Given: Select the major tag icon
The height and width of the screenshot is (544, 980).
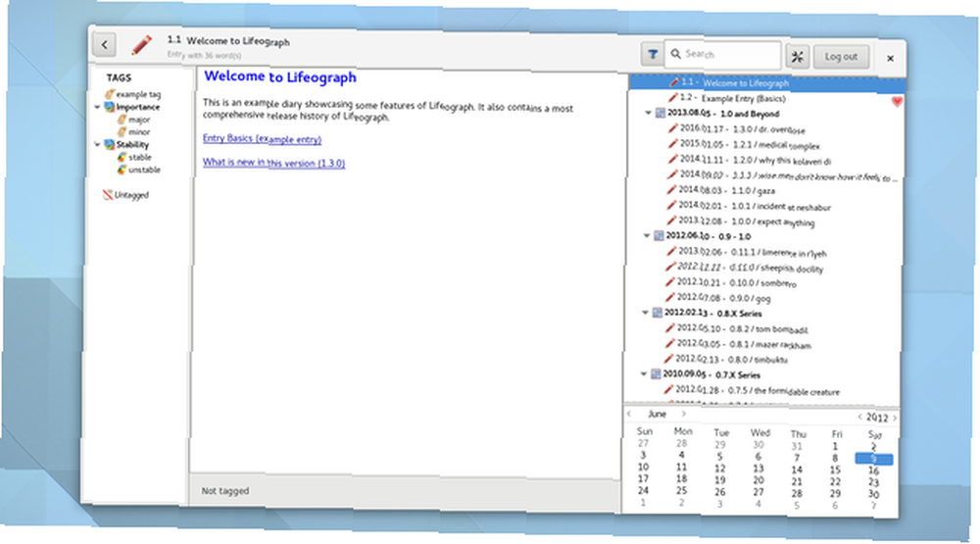Looking at the screenshot, I should point(122,119).
